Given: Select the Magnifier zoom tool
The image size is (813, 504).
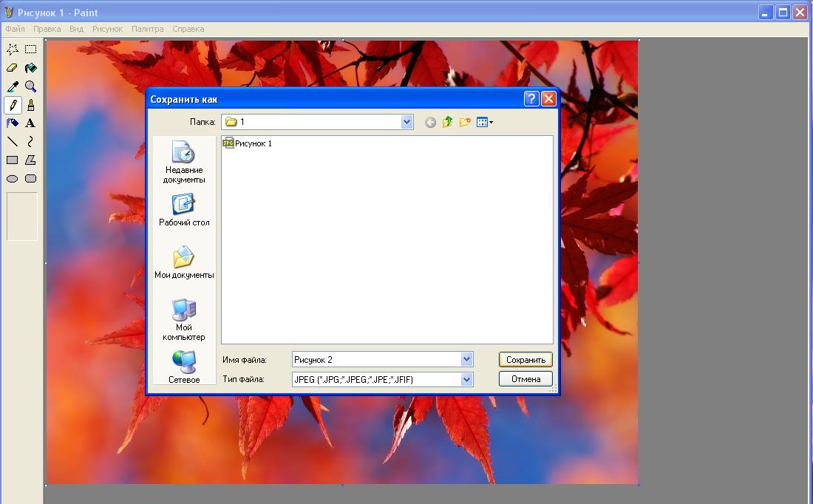Looking at the screenshot, I should click(30, 86).
